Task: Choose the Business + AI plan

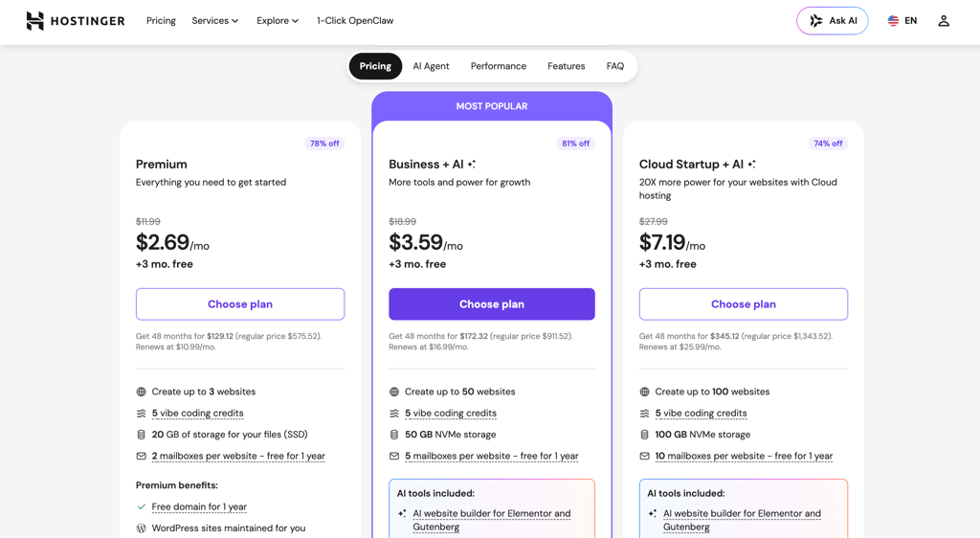Action: click(492, 304)
